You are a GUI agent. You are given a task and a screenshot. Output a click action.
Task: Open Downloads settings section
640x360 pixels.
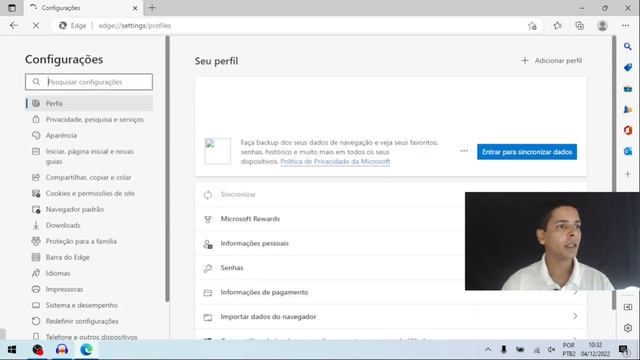click(x=89, y=225)
